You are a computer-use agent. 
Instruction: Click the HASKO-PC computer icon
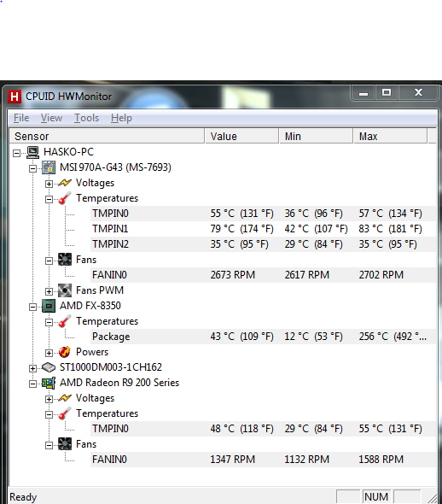pos(32,152)
